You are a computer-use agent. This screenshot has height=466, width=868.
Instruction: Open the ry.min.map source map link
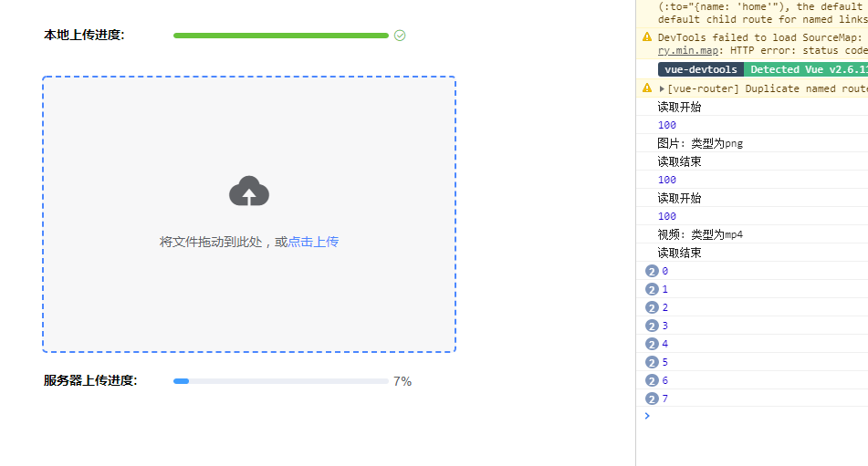point(688,50)
